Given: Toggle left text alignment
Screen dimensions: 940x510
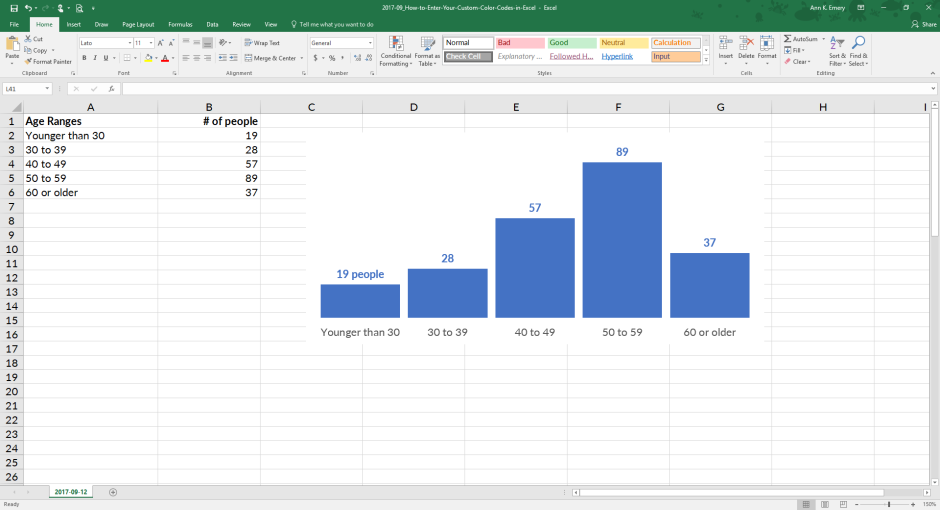Looking at the screenshot, I should tap(186, 58).
